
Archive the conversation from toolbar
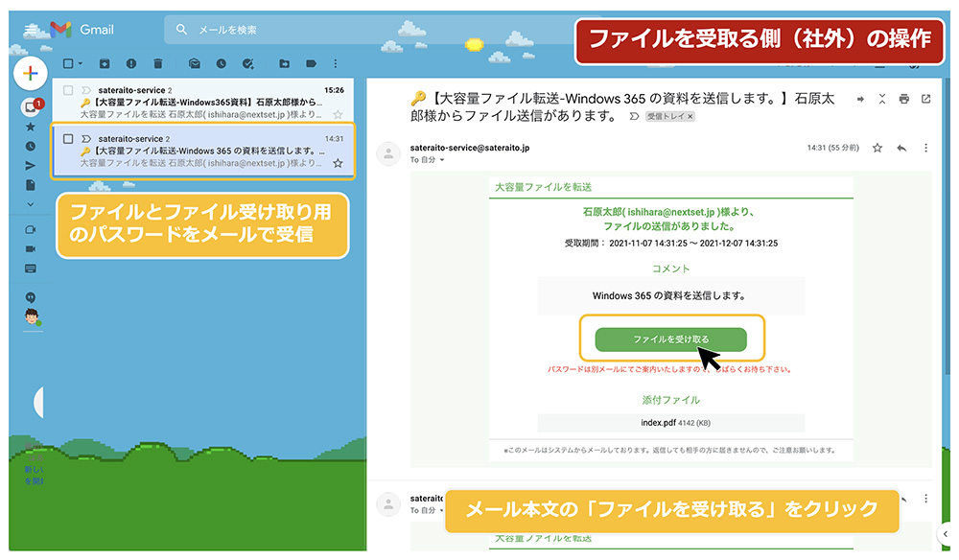coord(105,63)
